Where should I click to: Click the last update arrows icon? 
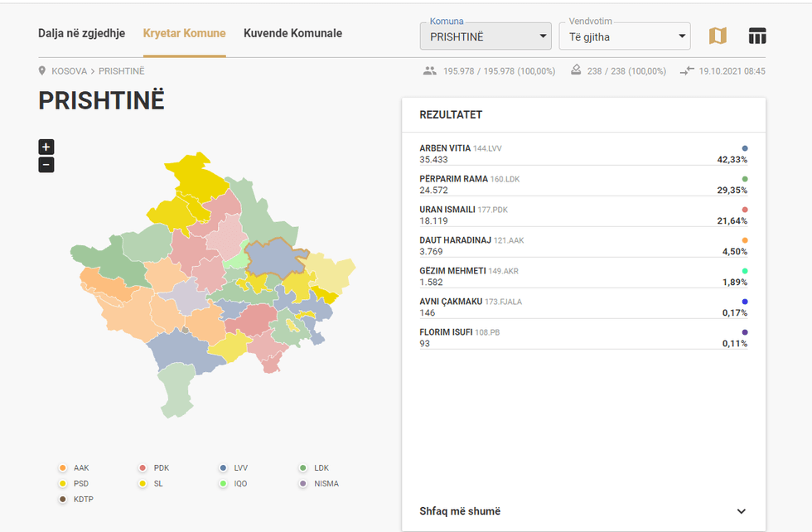[686, 71]
